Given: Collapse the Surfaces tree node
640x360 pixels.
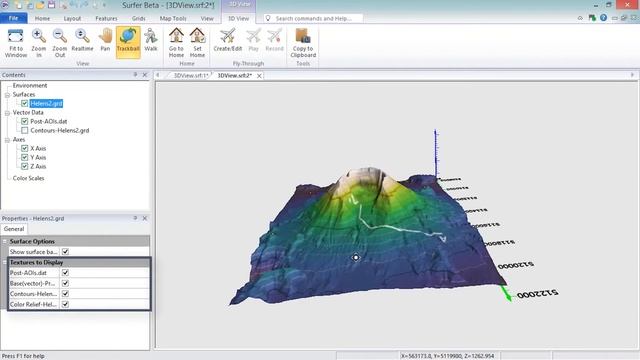Looking at the screenshot, I should pos(7,95).
